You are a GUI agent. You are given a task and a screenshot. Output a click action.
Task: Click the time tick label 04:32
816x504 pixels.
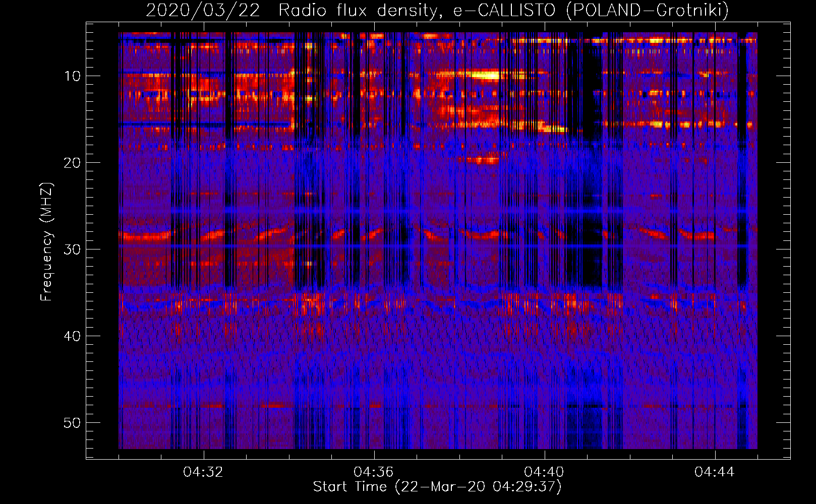point(203,472)
